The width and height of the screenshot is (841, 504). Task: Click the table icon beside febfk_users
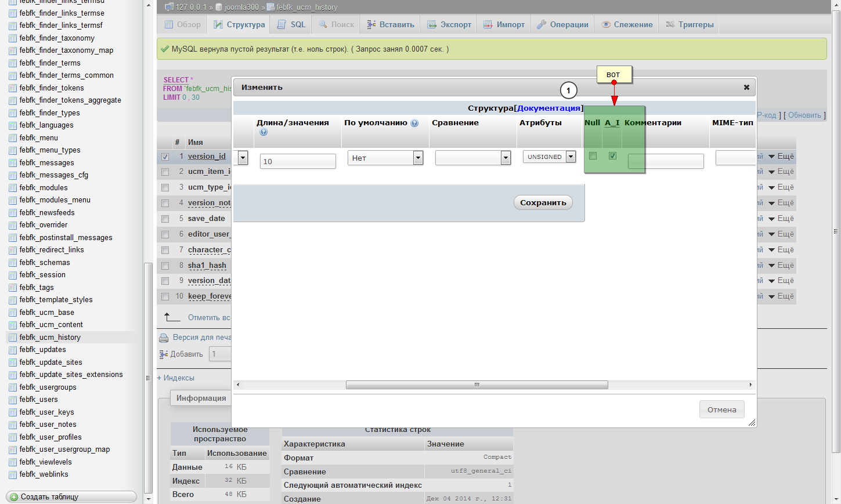point(13,400)
